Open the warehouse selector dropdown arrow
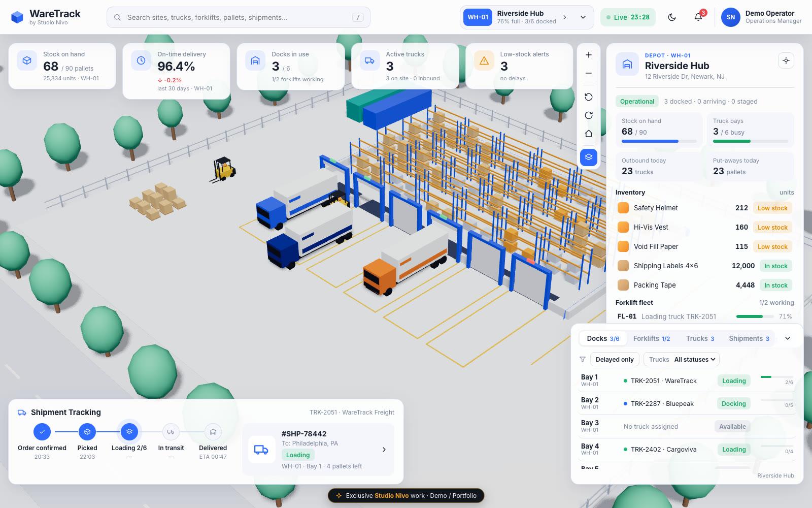Viewport: 812px width, 508px height. [583, 17]
